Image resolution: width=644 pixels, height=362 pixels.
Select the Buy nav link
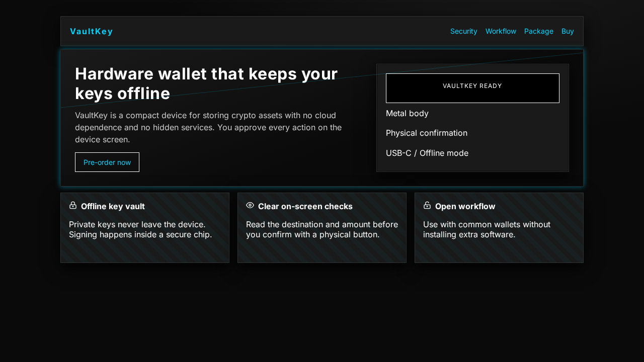coord(568,31)
